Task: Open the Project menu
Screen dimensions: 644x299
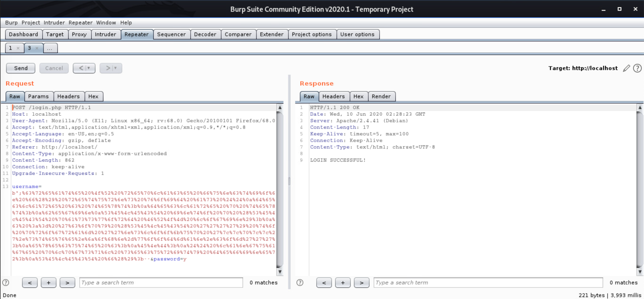Action: [31, 23]
